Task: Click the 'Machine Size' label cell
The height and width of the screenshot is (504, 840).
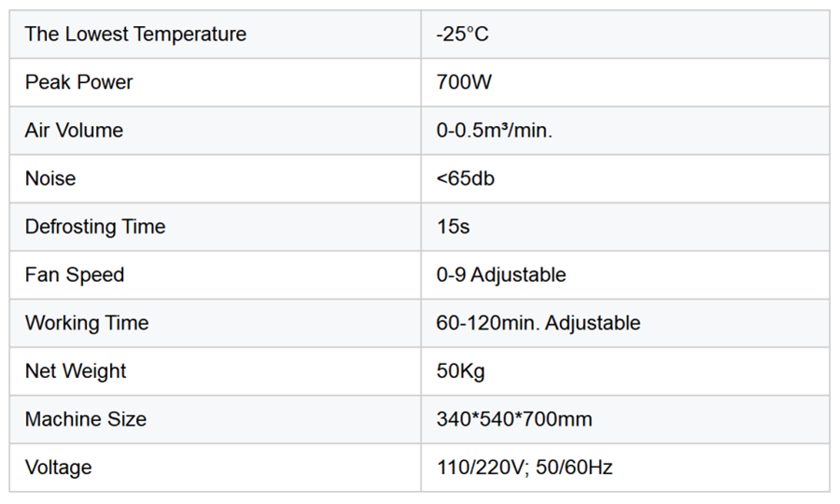Action: 86,419
